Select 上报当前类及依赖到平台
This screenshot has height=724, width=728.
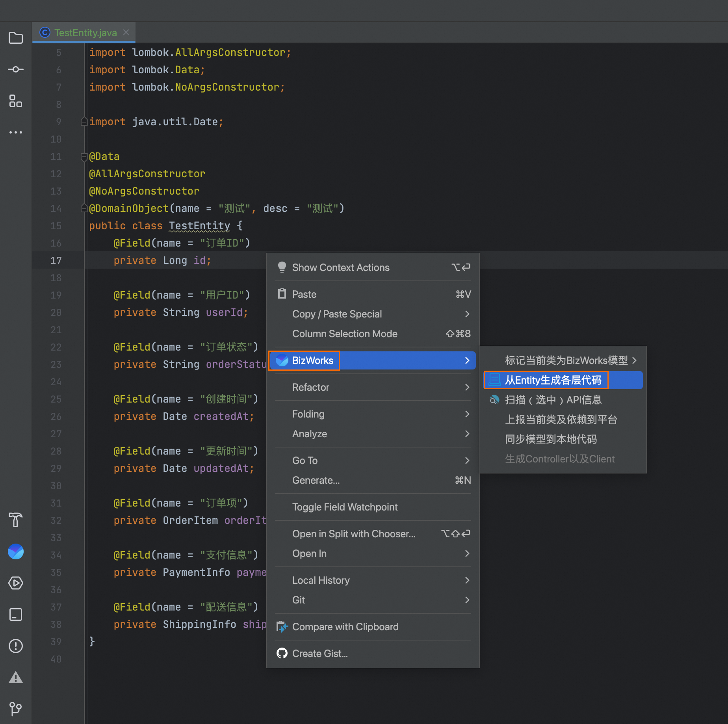tap(563, 419)
